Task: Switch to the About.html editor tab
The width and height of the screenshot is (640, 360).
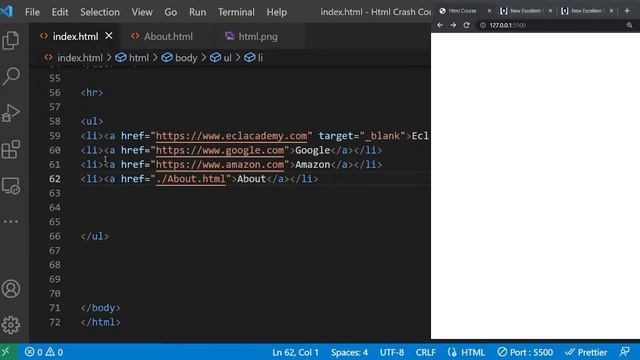Action: pos(168,36)
